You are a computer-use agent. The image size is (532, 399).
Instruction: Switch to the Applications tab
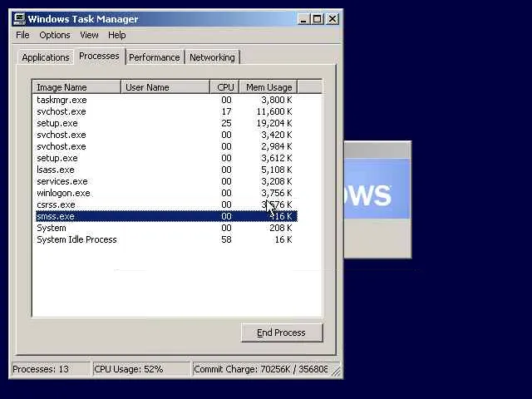tap(46, 57)
